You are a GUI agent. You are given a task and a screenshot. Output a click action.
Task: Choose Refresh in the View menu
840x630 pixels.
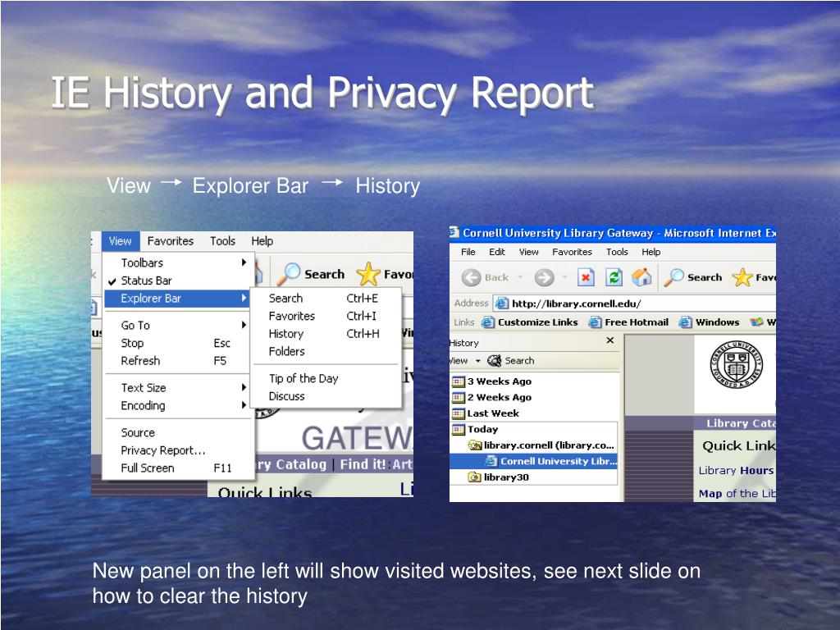pos(177,361)
